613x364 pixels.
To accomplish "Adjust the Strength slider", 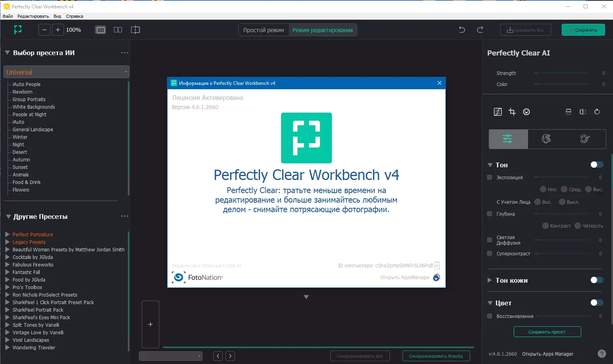I will pos(561,73).
